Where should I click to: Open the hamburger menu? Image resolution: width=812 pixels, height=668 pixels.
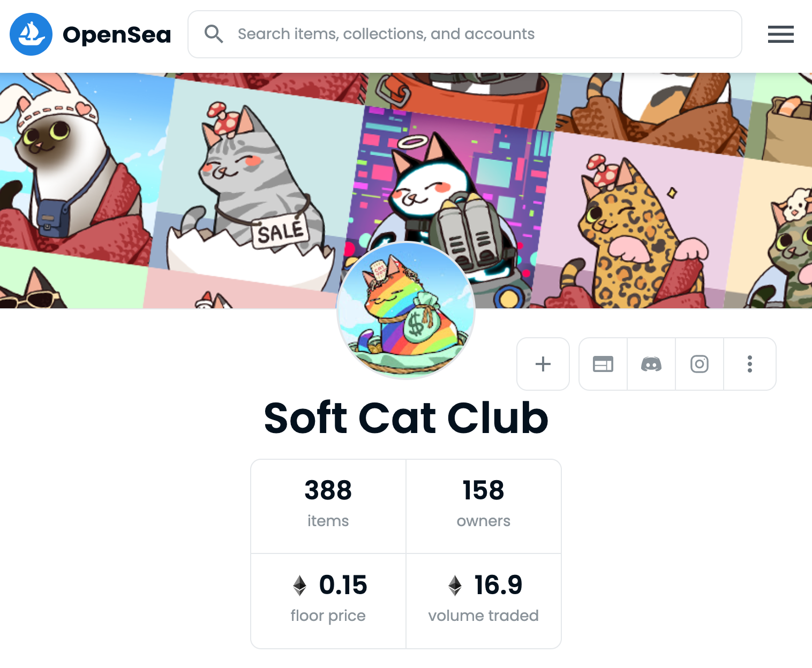pos(780,34)
